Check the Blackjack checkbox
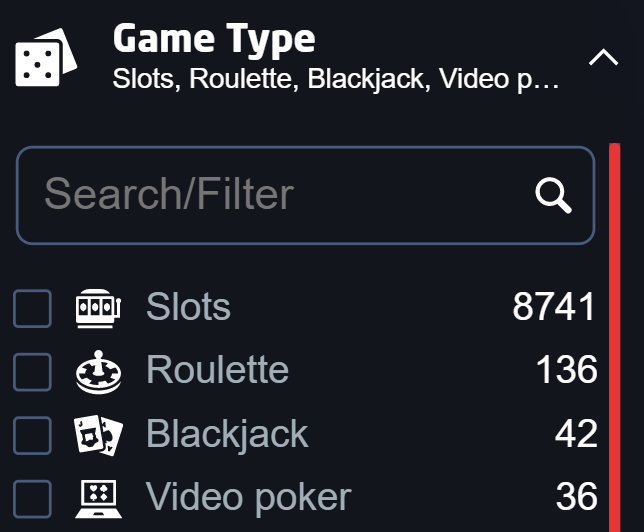Viewport: 644px width, 532px height. [x=32, y=435]
